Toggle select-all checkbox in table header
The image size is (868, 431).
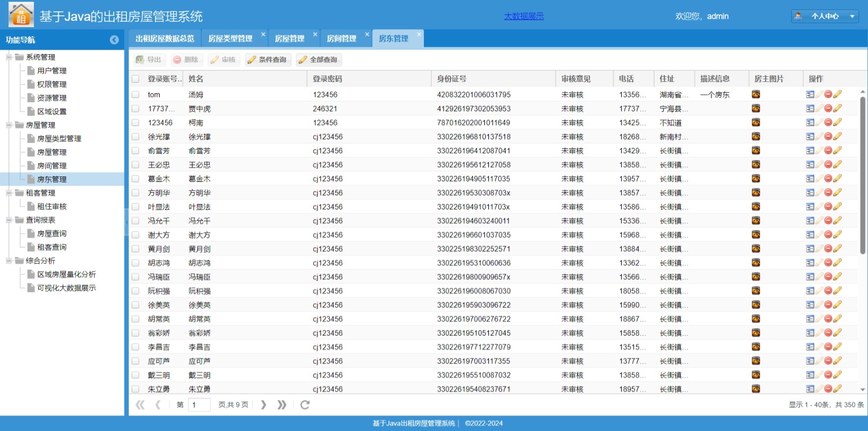click(135, 79)
